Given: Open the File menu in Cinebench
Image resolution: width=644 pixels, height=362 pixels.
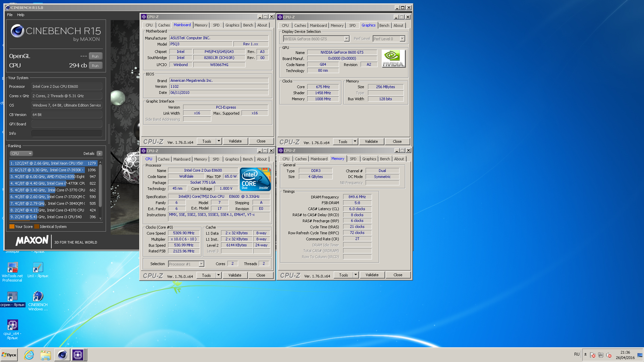Looking at the screenshot, I should [10, 15].
